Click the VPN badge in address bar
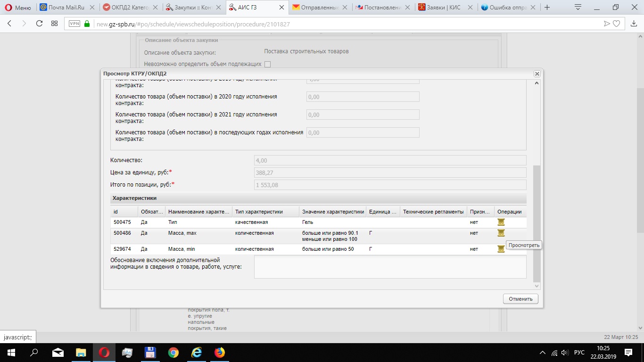 tap(74, 24)
